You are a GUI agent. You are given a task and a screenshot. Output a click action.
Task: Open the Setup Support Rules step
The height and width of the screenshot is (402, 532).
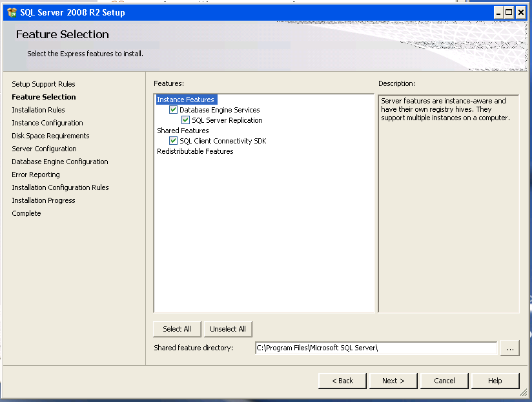click(43, 84)
